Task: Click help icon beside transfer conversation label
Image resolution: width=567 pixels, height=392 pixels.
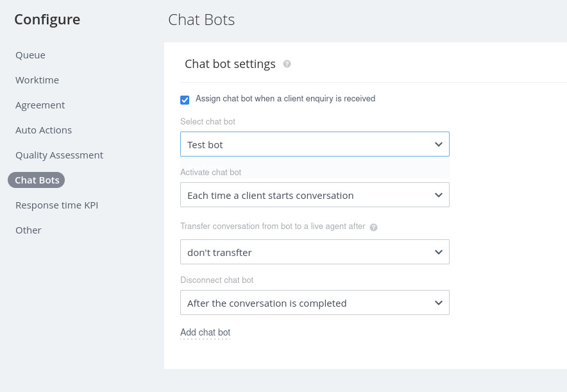Action: (373, 227)
